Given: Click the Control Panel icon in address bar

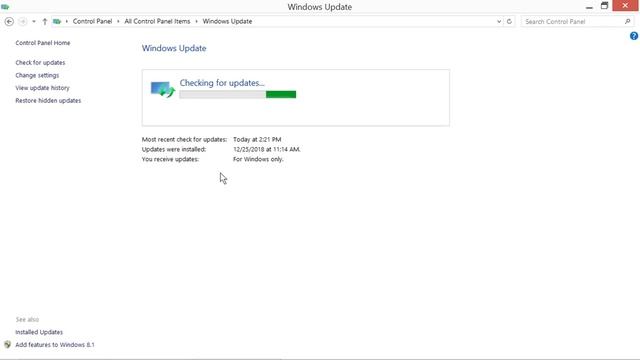Looking at the screenshot, I should (57, 22).
